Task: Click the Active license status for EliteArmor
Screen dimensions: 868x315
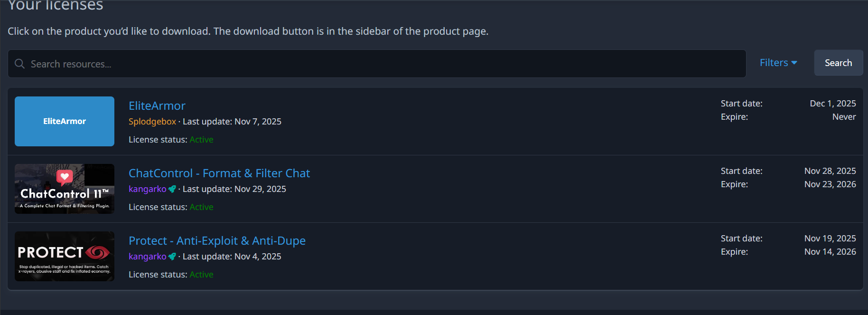Action: (201, 140)
